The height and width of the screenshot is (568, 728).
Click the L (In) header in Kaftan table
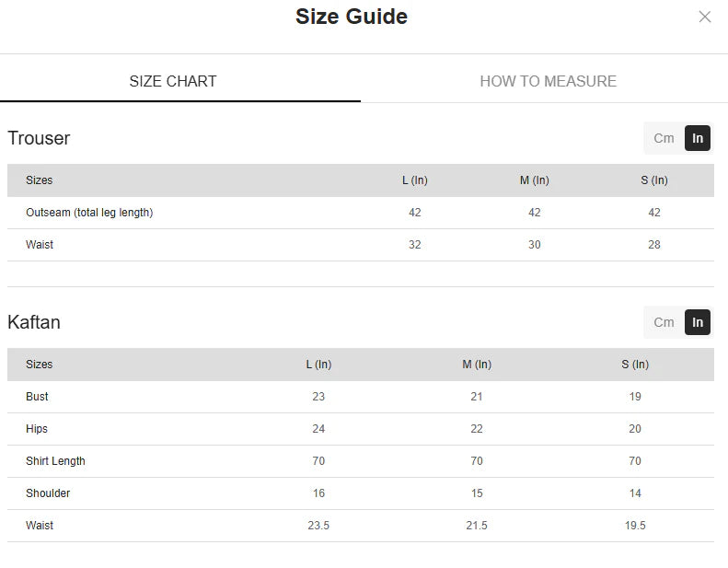[318, 365]
